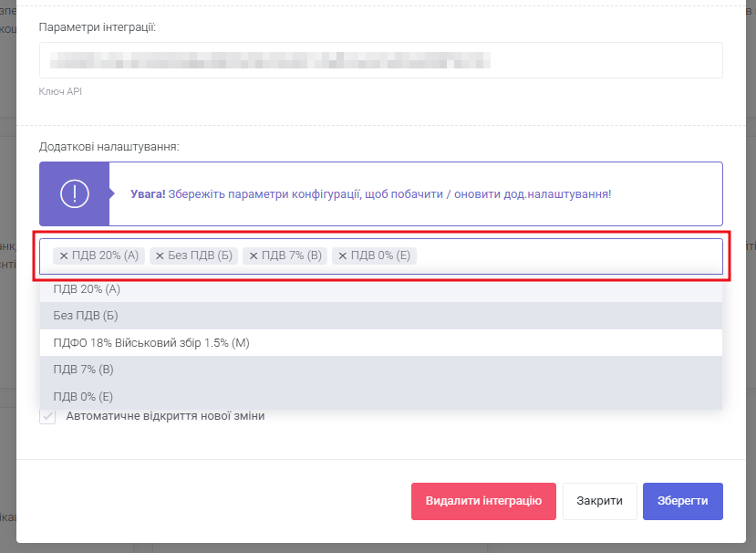Viewport: 756px width, 553px height.
Task: Select ПДВ 20% (А) from the dropdown list
Action: point(87,289)
